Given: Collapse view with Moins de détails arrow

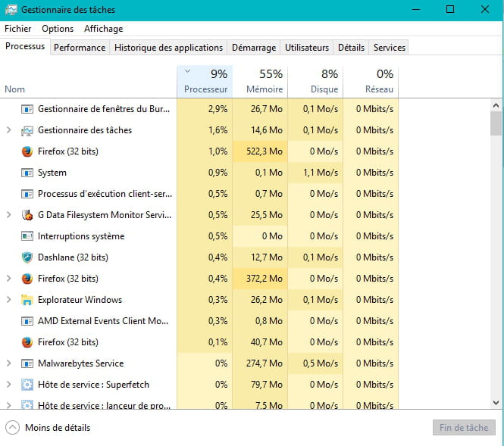Looking at the screenshot, I should pyautogui.click(x=13, y=428).
